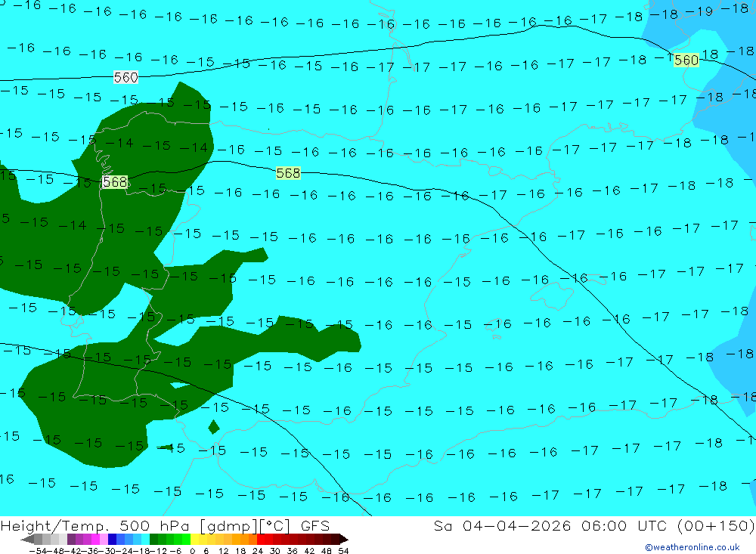The width and height of the screenshot is (756, 554).
Task: Click the gray left arrow of color scale
Action: point(27,540)
